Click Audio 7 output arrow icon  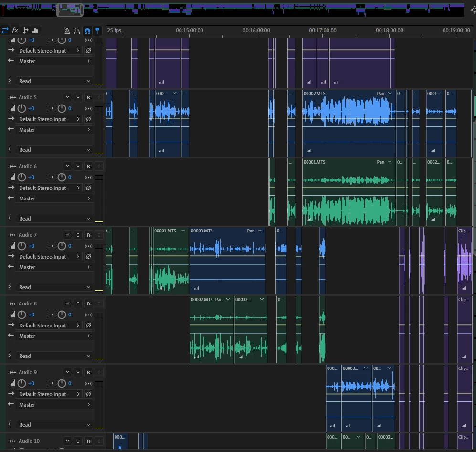click(11, 266)
